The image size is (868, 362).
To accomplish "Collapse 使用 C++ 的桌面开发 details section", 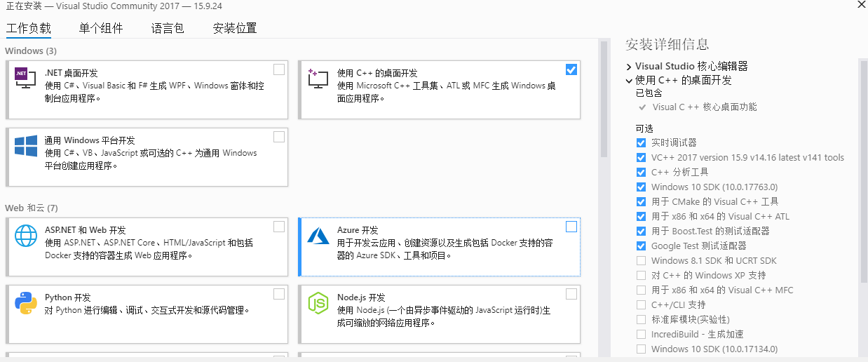I will [629, 81].
